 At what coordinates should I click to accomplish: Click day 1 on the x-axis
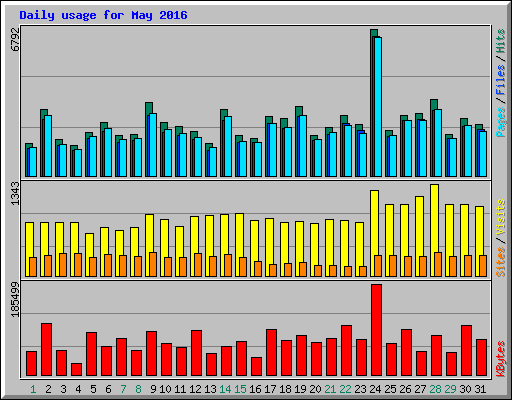click(x=33, y=389)
